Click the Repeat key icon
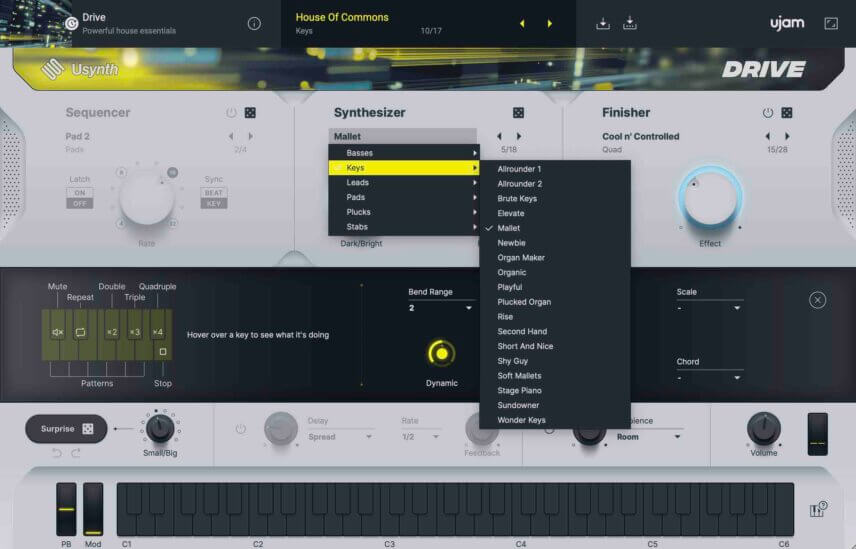The width and height of the screenshot is (856, 549). (80, 332)
